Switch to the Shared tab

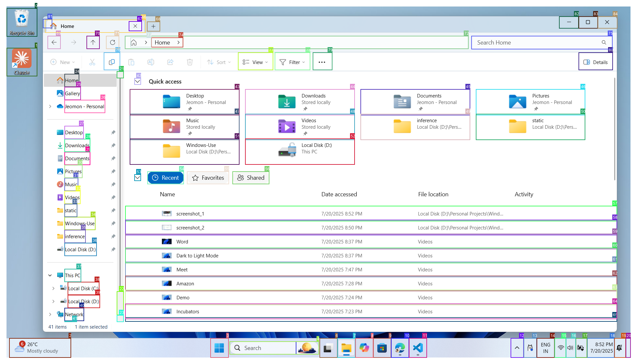click(x=251, y=178)
